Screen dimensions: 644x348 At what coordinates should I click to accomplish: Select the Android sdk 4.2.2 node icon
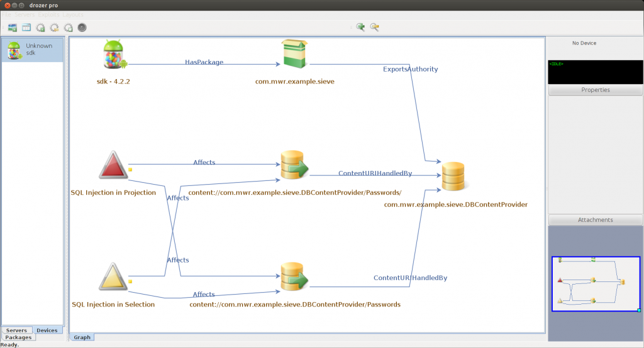[x=114, y=54]
